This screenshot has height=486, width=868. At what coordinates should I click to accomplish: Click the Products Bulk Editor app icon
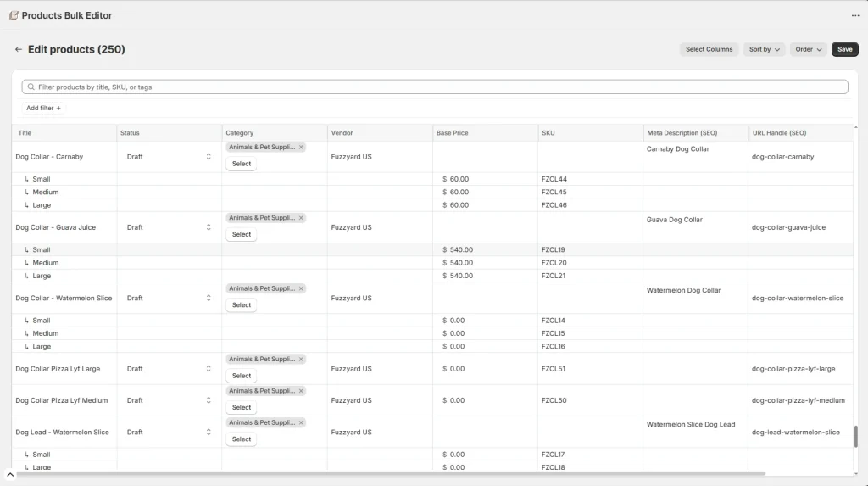coord(14,15)
